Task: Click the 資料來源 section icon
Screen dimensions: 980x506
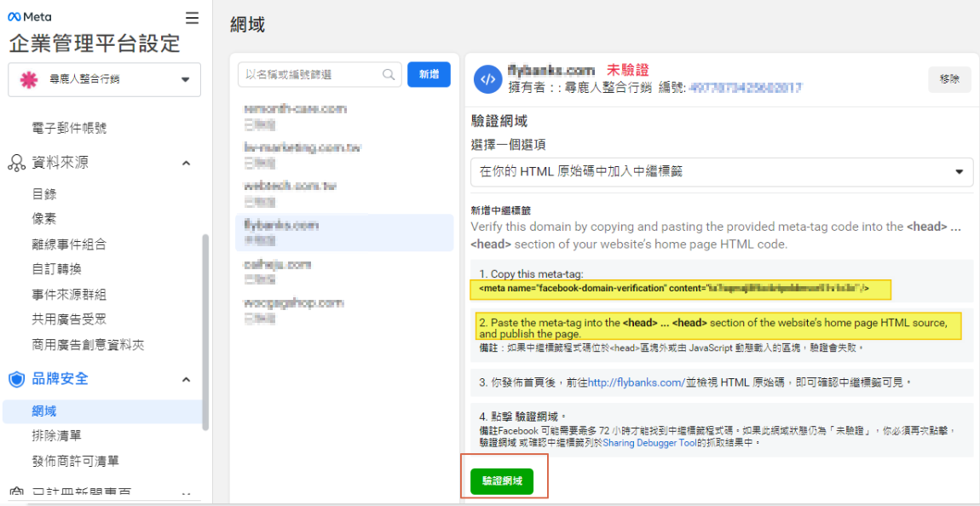Action: point(16,163)
